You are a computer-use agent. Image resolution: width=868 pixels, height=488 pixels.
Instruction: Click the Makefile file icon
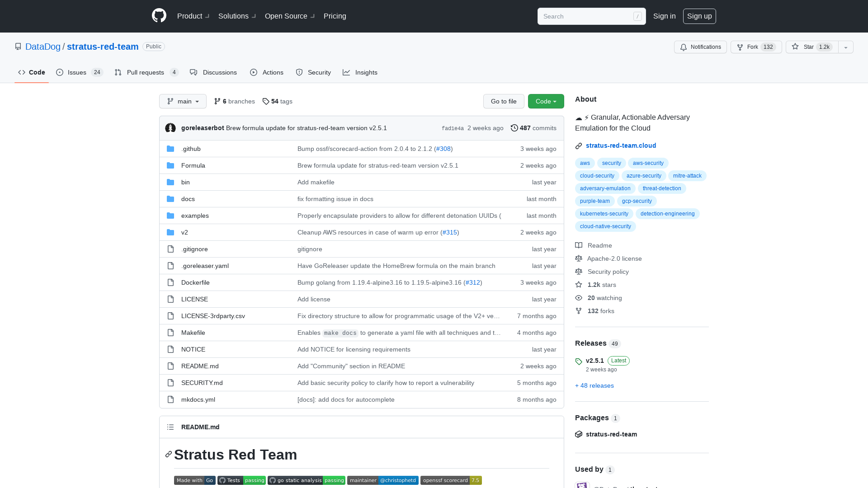tap(170, 333)
